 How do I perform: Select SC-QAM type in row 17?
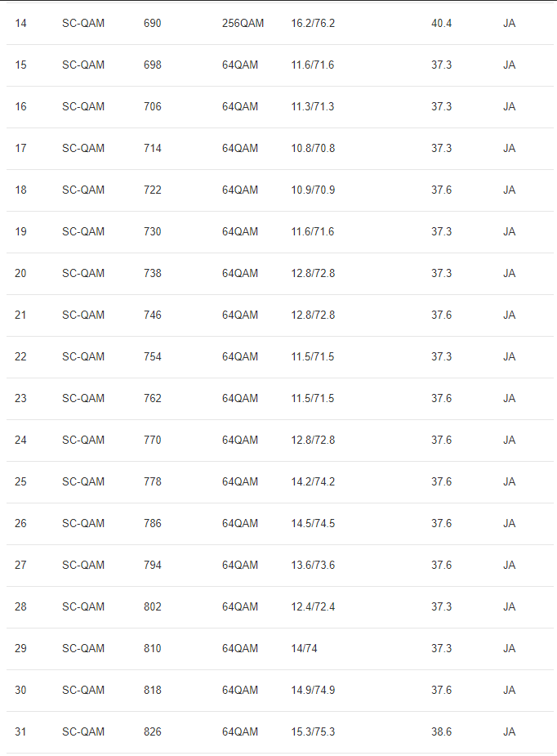(83, 148)
